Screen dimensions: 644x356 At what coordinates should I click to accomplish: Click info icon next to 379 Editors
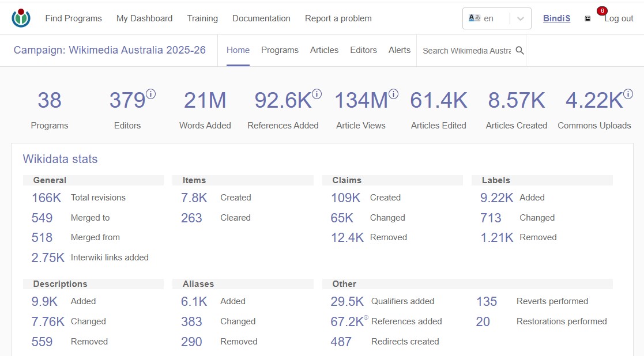coord(150,94)
